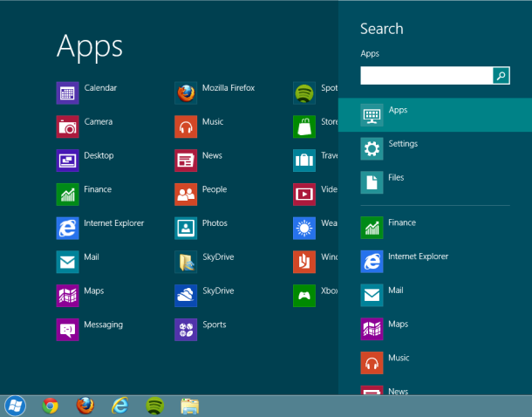
Task: Open the orange Windows Reader icon
Action: coord(304,262)
